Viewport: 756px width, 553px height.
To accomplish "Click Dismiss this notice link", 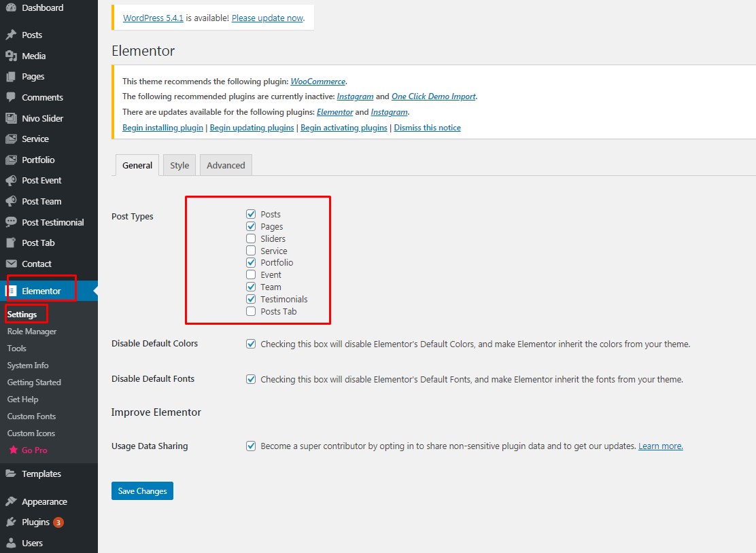I will pos(427,128).
